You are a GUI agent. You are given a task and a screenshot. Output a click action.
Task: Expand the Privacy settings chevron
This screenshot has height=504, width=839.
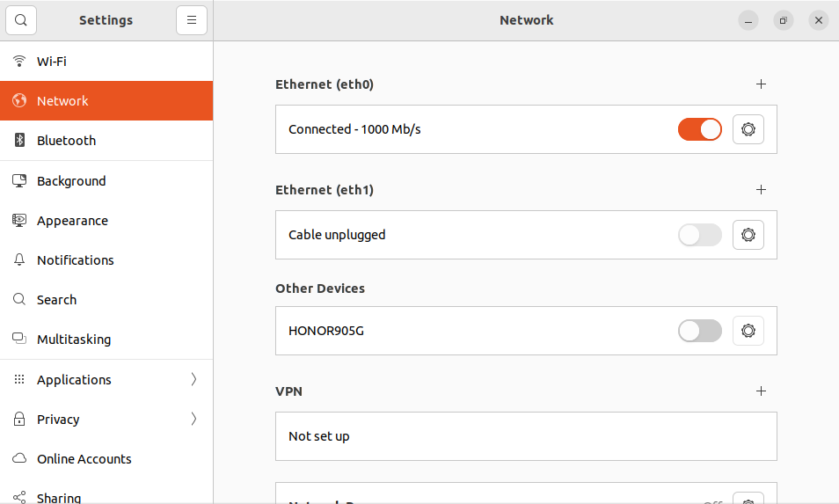(x=193, y=419)
